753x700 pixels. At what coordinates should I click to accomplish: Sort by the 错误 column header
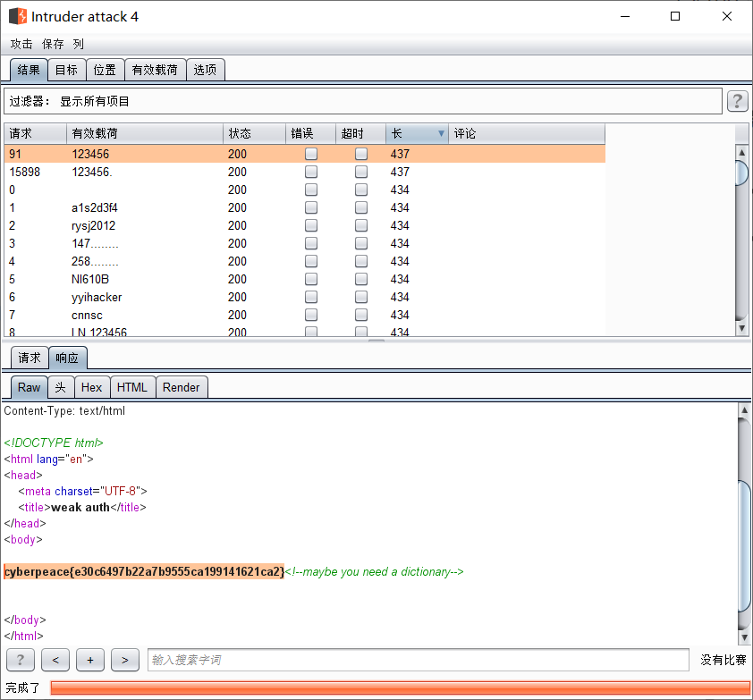coord(310,133)
